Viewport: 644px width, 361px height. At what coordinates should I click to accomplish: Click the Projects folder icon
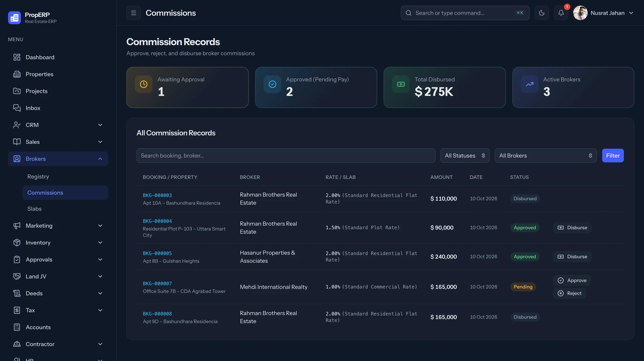[17, 91]
